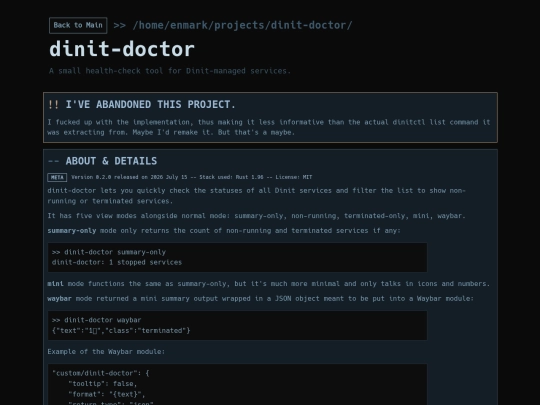
Task: Click the dinit-doctor page title
Action: tap(122, 49)
